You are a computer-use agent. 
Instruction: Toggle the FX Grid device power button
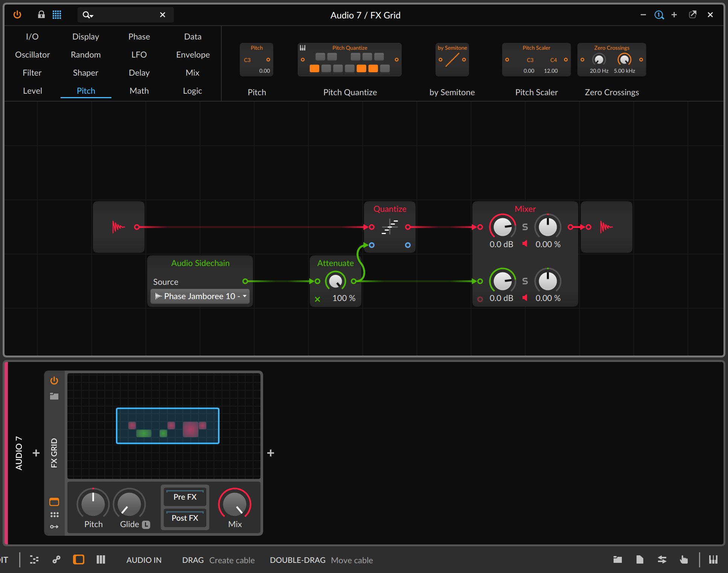pyautogui.click(x=54, y=380)
